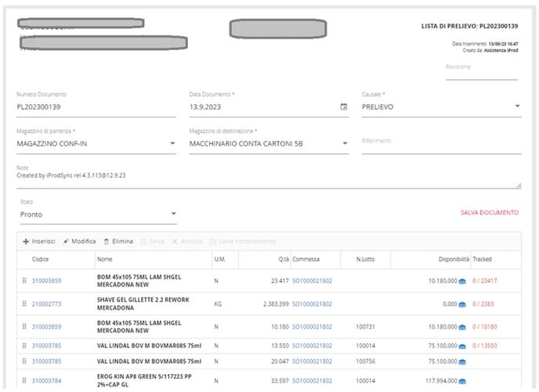539x392 pixels.
Task: Open article code 310003784 link
Action: point(46,381)
